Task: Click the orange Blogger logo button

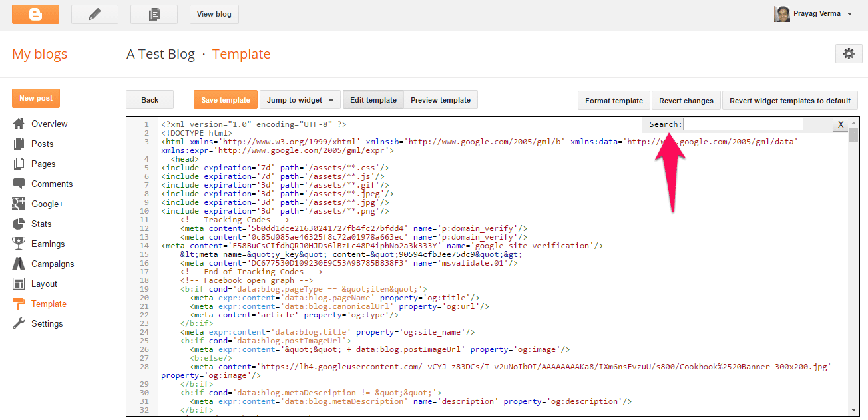Action: (35, 14)
